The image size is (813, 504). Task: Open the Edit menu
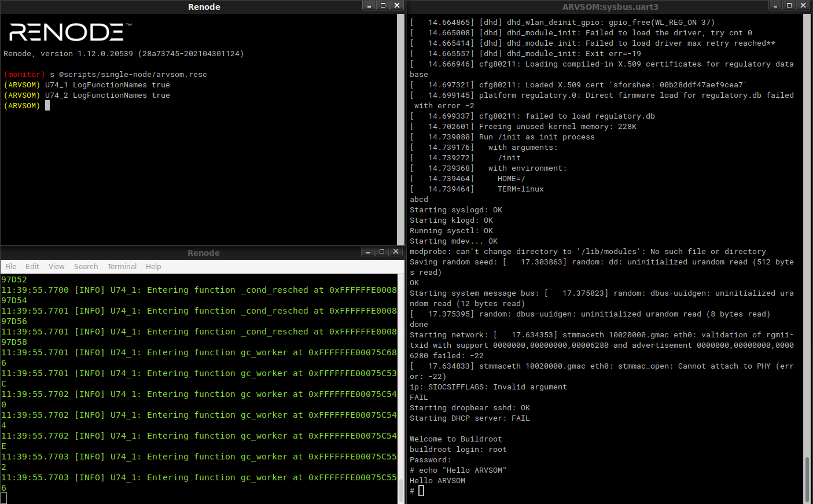click(x=32, y=267)
